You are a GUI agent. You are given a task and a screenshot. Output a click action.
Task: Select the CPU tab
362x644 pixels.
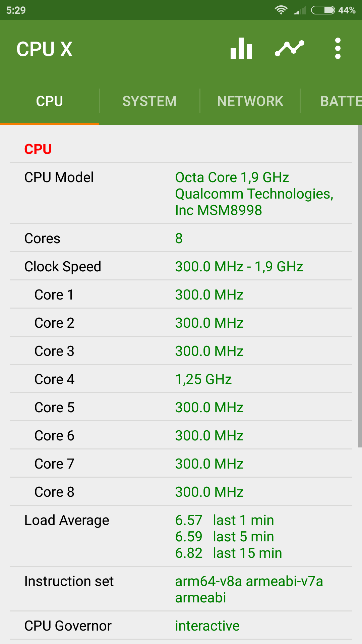click(x=50, y=101)
